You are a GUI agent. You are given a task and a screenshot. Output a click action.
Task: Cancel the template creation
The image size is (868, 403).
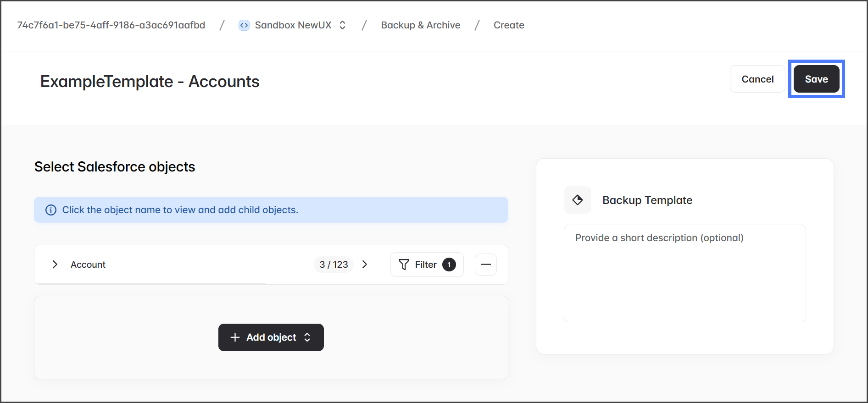coord(757,79)
